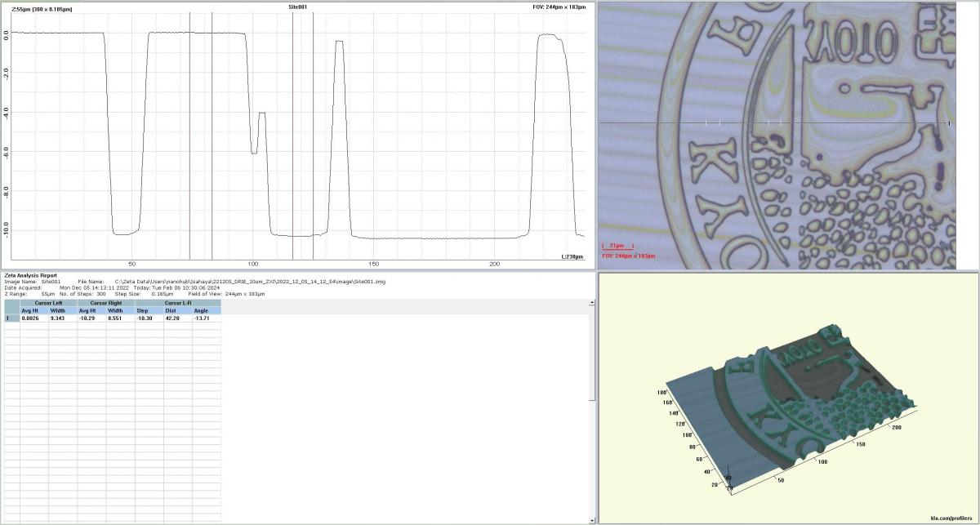Image resolution: width=980 pixels, height=525 pixels.
Task: Click the Site001 title above the profile
Action: tap(298, 7)
